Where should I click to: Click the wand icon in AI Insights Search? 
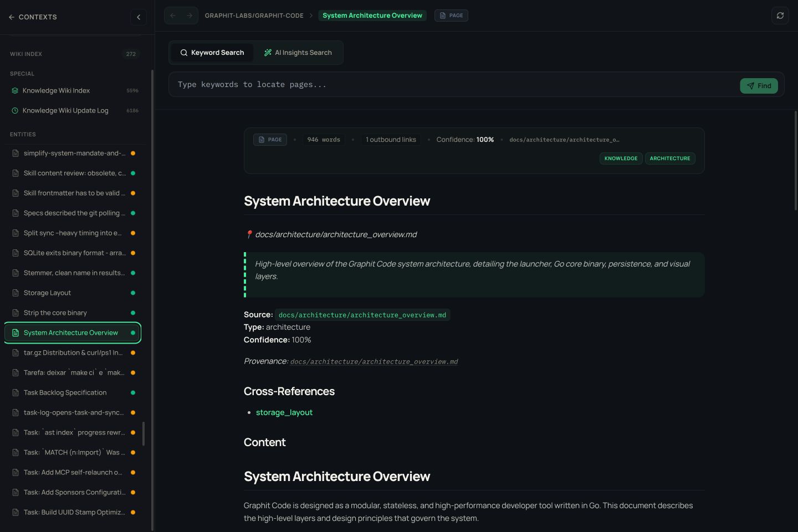tap(268, 53)
